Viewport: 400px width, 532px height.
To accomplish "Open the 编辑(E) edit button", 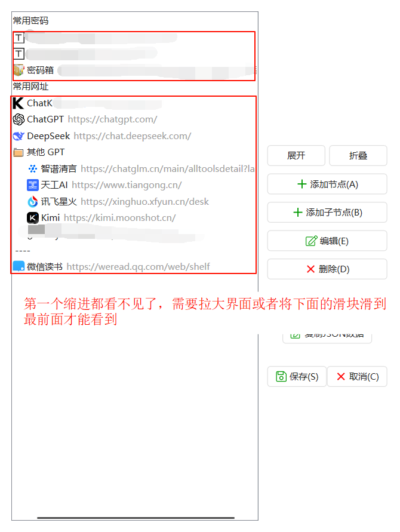I will pos(327,241).
